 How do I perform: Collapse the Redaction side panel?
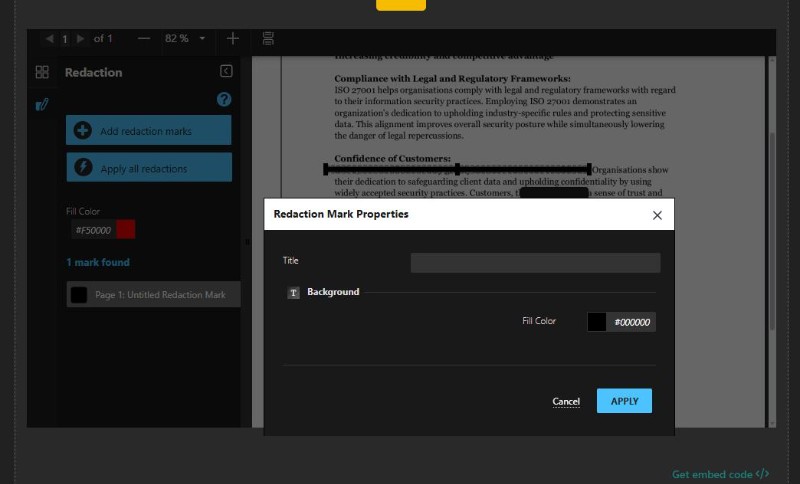(226, 71)
